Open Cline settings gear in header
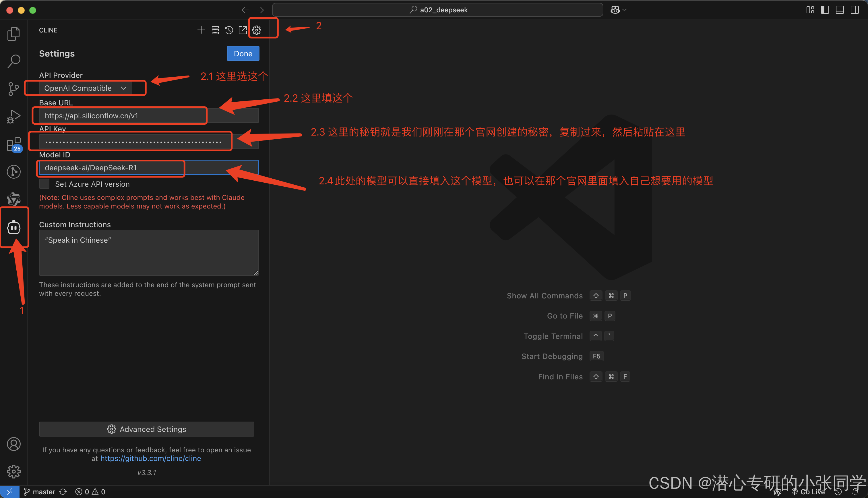This screenshot has height=498, width=868. [257, 30]
